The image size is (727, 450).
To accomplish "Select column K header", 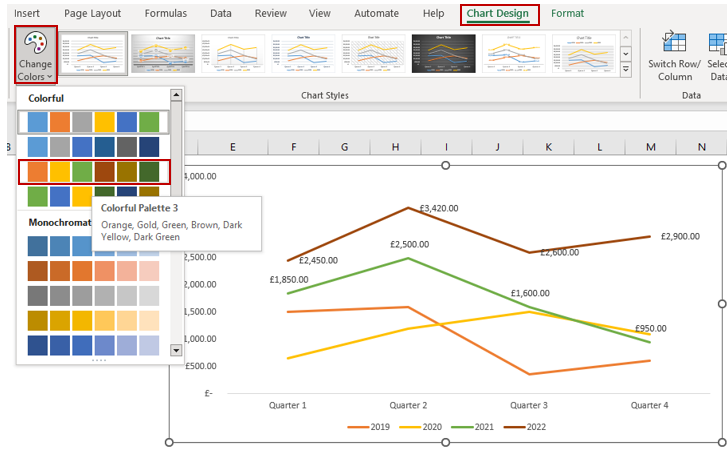I will 548,147.
